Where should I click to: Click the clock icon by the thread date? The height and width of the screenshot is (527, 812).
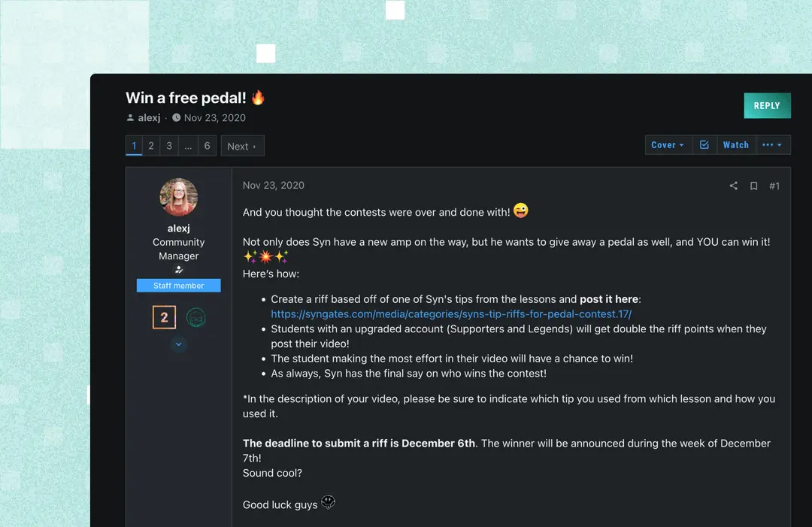point(177,118)
